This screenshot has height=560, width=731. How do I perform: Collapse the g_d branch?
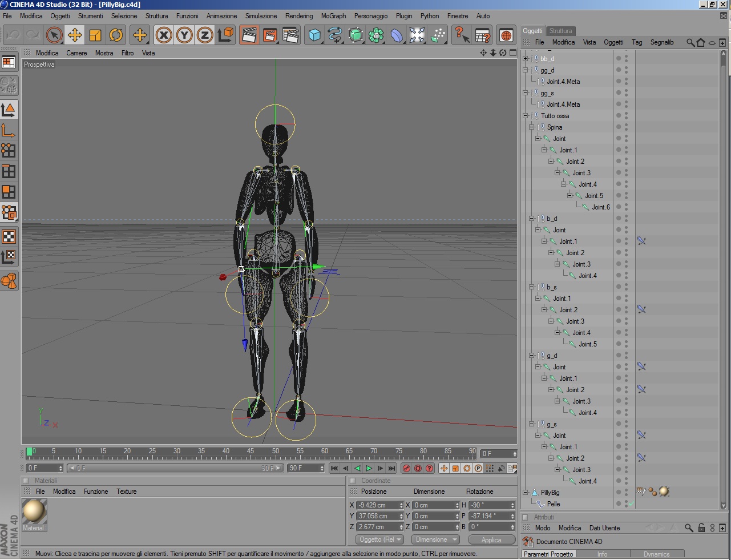click(532, 355)
